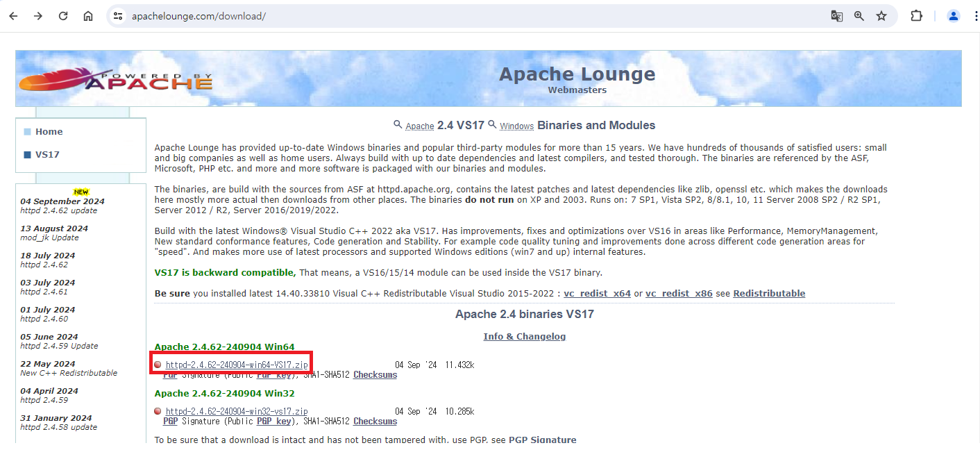Screen dimensions: 980x450
Task: Click the Apache 2.4 binaries VS17 heading
Action: click(x=525, y=315)
